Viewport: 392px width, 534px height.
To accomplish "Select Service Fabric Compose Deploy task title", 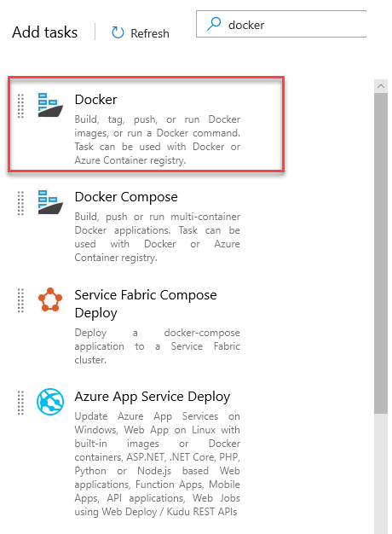I will tap(146, 304).
